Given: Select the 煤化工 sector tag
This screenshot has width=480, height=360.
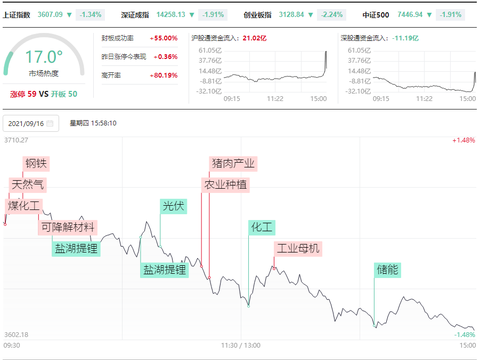Looking at the screenshot, I should click(x=24, y=206).
